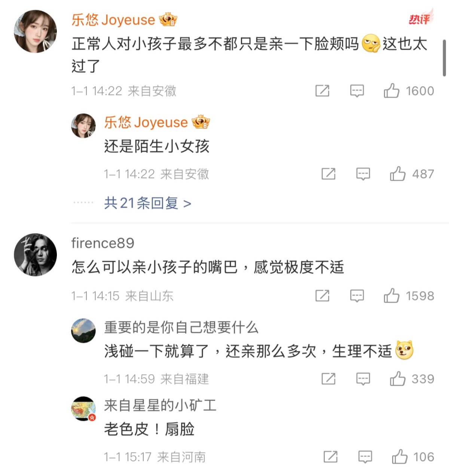Like the top comment with 1600 likes
The image size is (449, 476).
click(391, 91)
